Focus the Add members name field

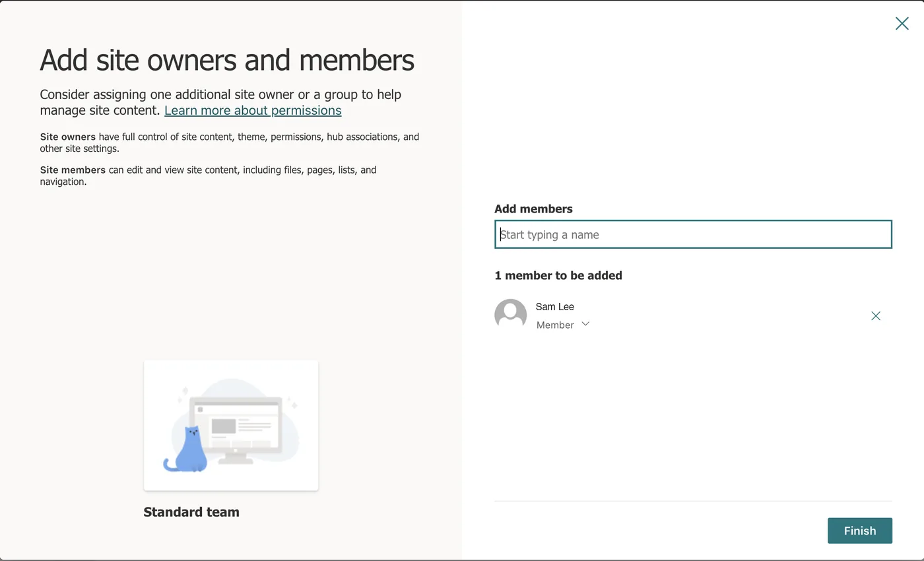(x=693, y=234)
